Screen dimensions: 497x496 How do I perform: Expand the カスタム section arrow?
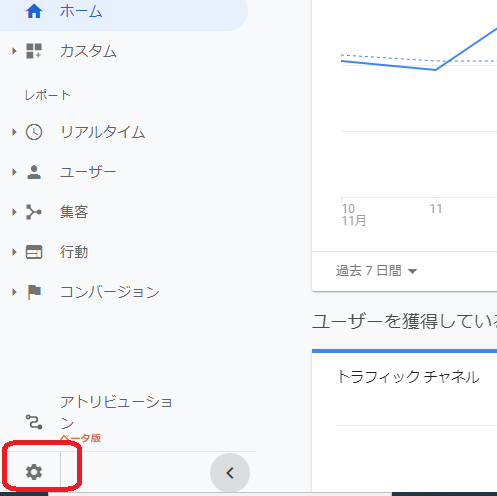[x=14, y=51]
